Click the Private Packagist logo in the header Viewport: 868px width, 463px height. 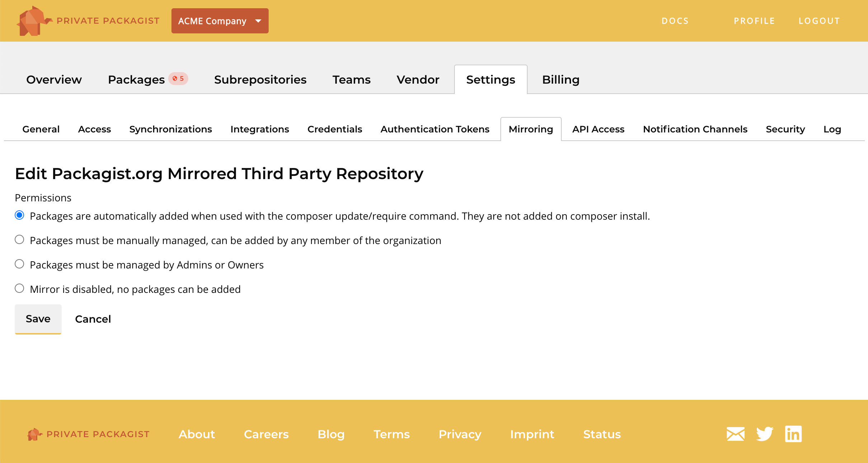point(88,20)
